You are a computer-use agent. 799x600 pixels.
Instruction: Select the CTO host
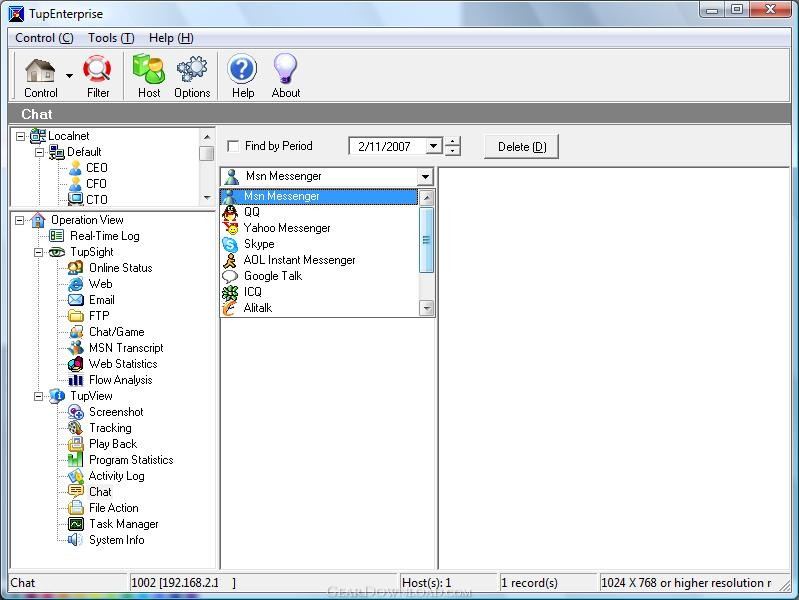[x=96, y=199]
